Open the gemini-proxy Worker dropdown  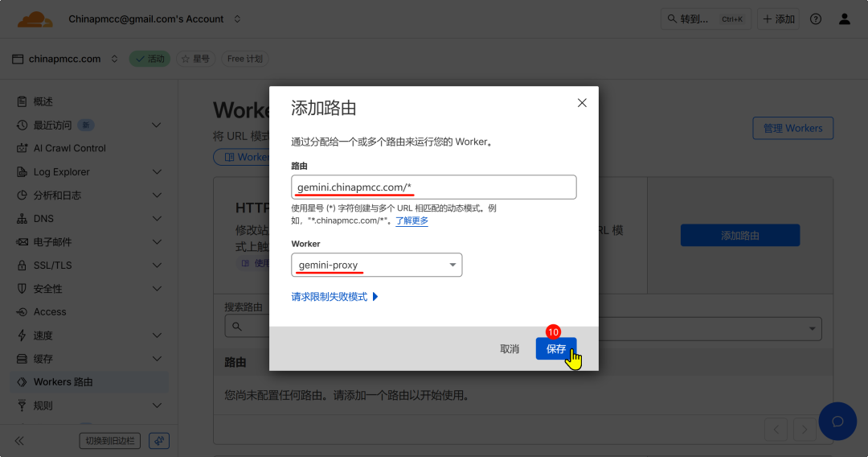[376, 266]
